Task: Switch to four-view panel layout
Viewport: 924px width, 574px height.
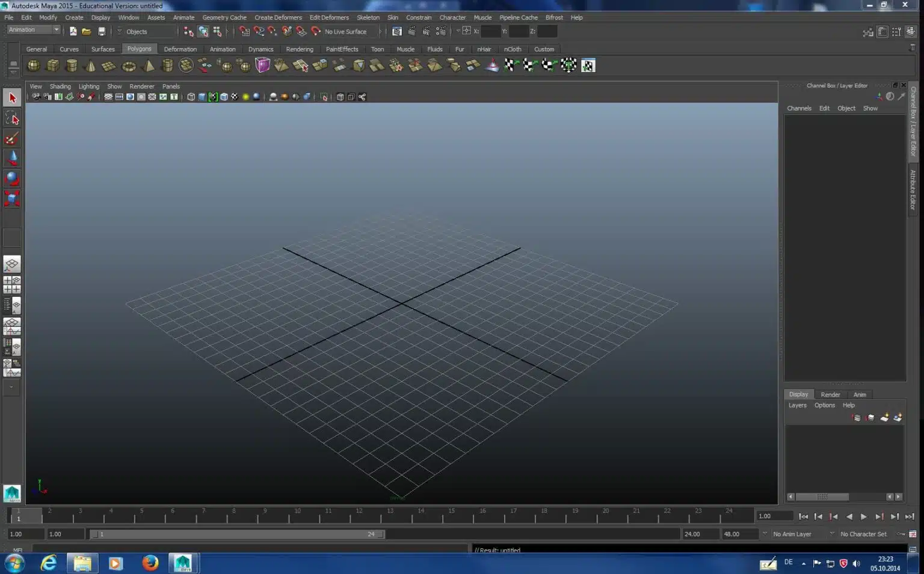Action: click(x=11, y=285)
